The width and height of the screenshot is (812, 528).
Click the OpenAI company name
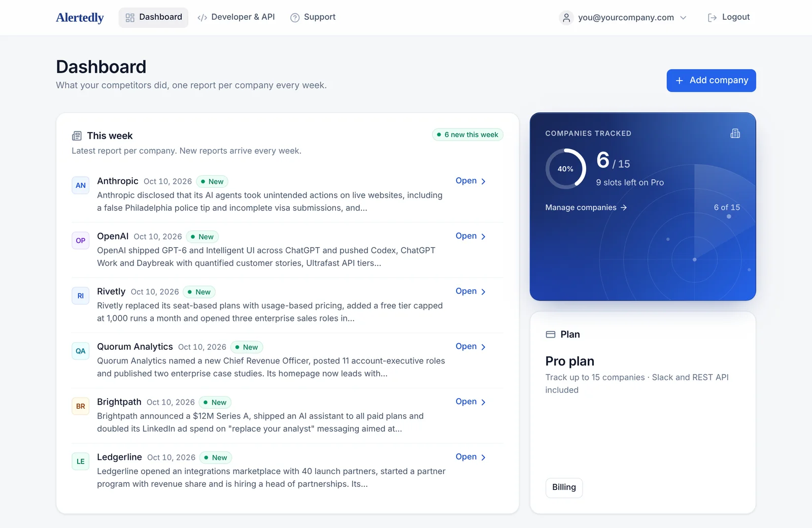tap(113, 237)
